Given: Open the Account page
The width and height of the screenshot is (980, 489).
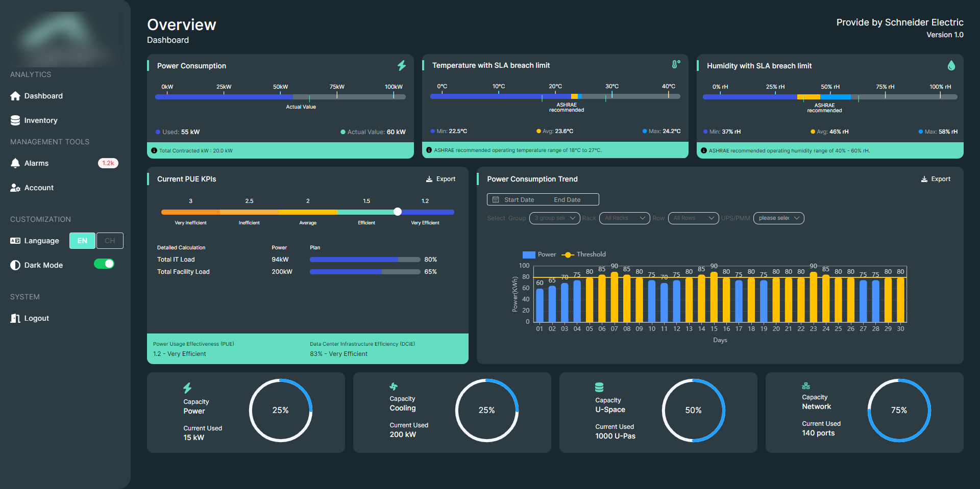Looking at the screenshot, I should pos(38,188).
